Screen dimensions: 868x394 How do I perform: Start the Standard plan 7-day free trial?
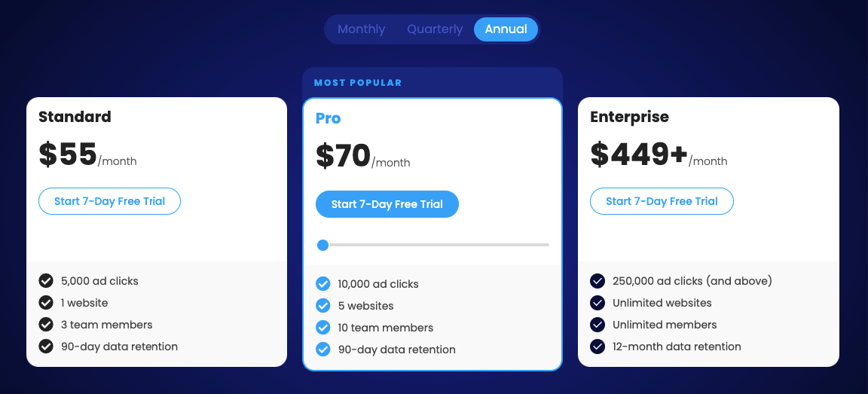109,201
